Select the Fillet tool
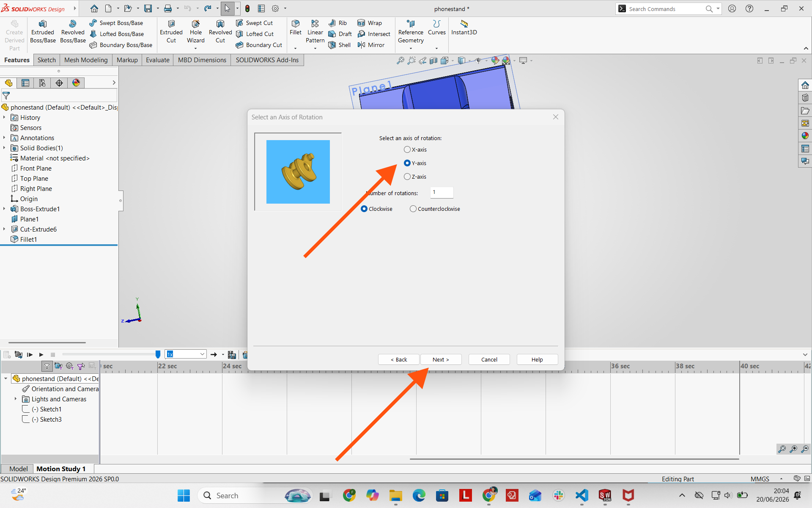Image resolution: width=812 pixels, height=508 pixels. pyautogui.click(x=296, y=28)
